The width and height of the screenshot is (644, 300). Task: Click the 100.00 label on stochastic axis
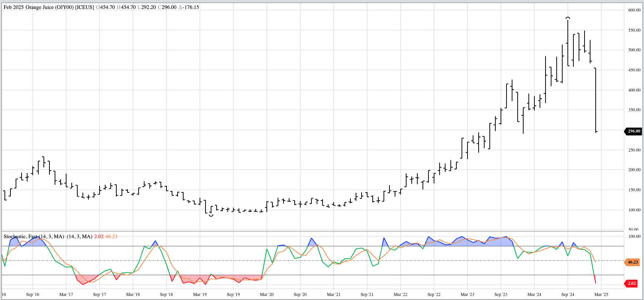click(634, 236)
